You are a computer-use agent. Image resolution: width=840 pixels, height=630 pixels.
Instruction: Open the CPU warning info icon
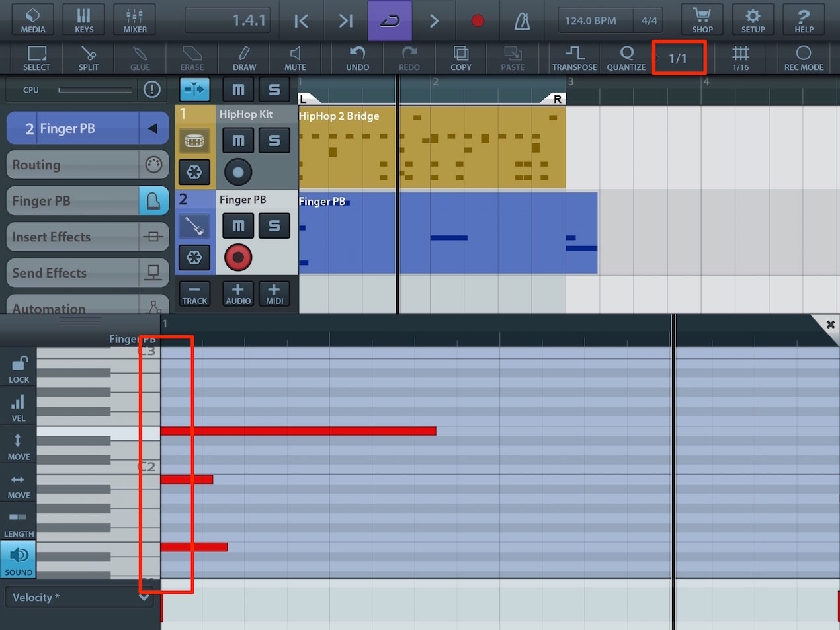152,89
